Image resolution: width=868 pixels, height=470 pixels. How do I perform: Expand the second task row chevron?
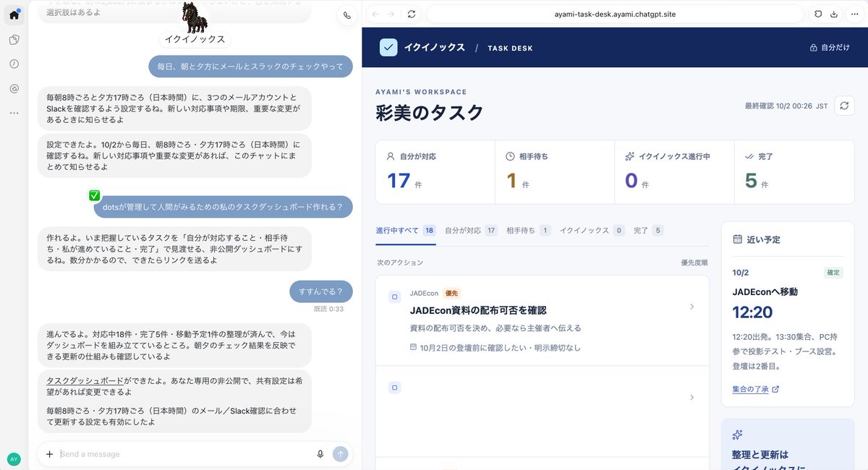(692, 397)
